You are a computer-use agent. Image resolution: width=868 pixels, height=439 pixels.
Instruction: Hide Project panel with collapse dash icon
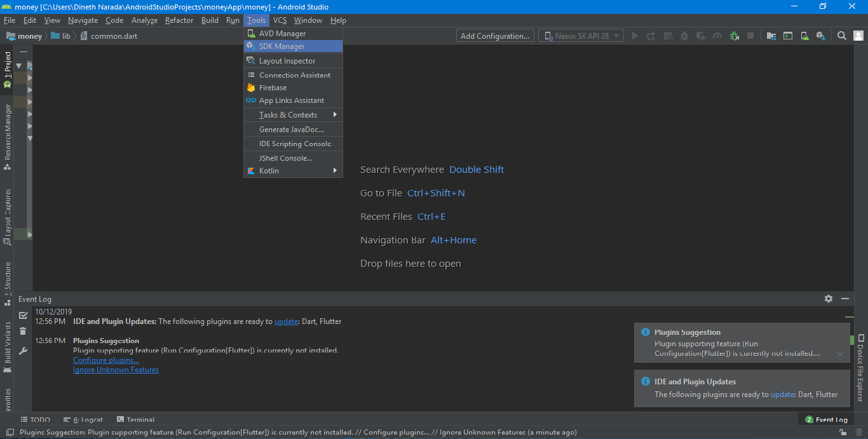[24, 52]
